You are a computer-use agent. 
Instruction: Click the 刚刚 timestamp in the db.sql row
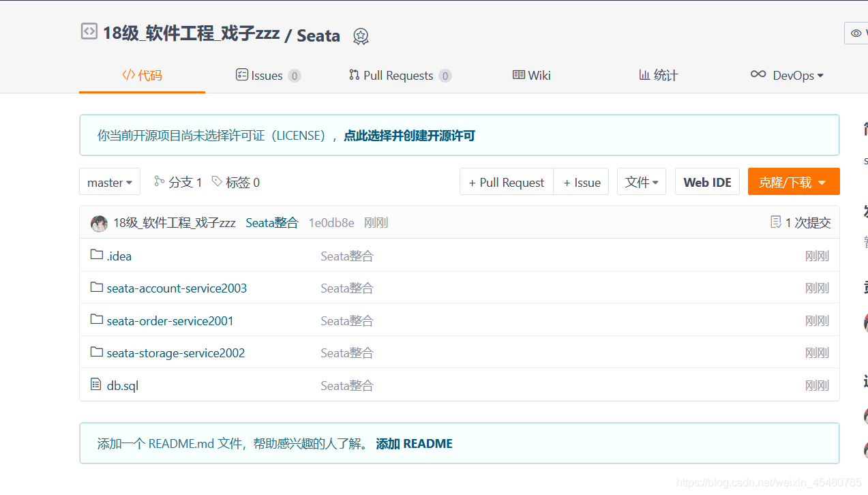tap(817, 386)
